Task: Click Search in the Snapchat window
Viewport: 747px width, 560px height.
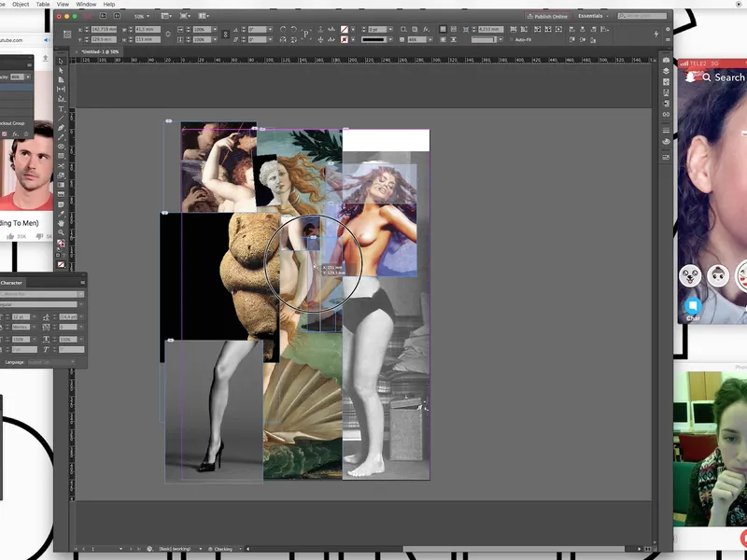Action: pos(723,77)
